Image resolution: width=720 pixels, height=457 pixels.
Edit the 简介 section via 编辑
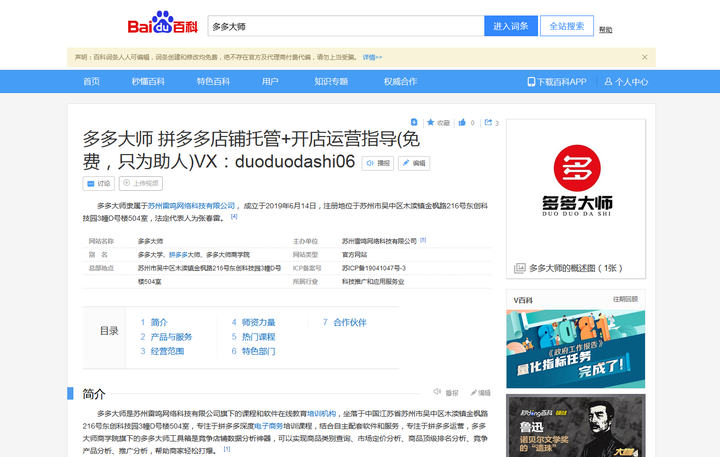tap(480, 393)
